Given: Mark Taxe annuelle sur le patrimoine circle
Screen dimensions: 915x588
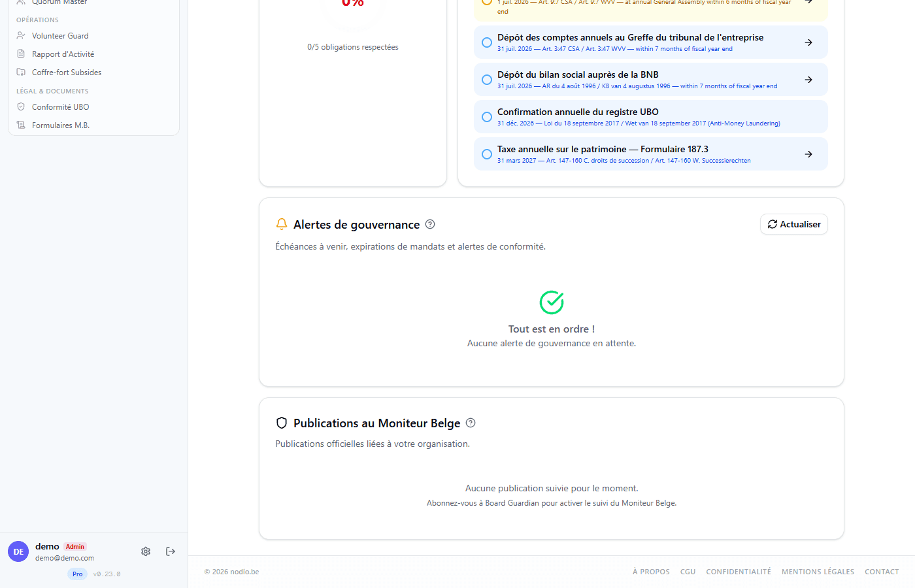Looking at the screenshot, I should point(487,154).
